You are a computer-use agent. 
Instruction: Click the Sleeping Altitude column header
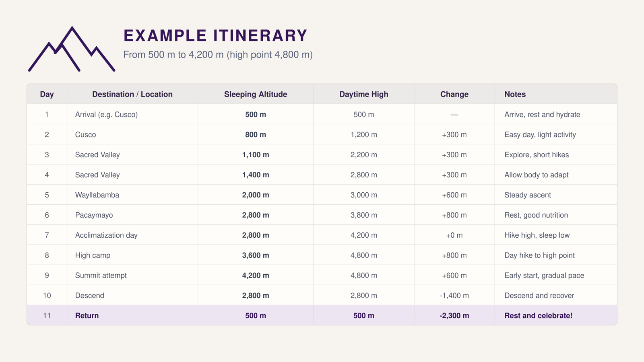(x=256, y=94)
